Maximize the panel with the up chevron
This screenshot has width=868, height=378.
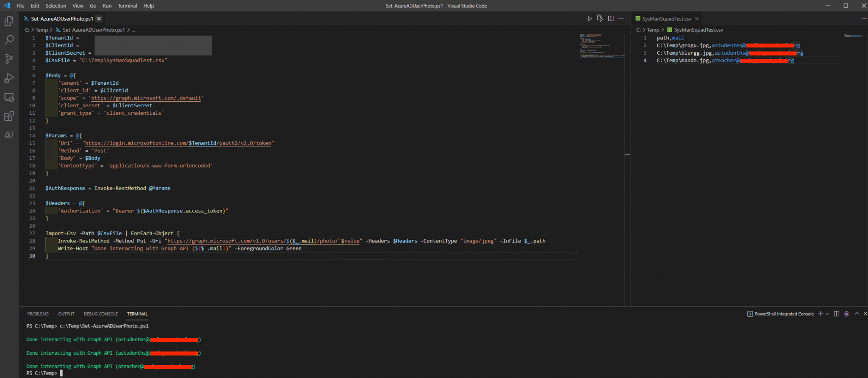click(x=857, y=314)
